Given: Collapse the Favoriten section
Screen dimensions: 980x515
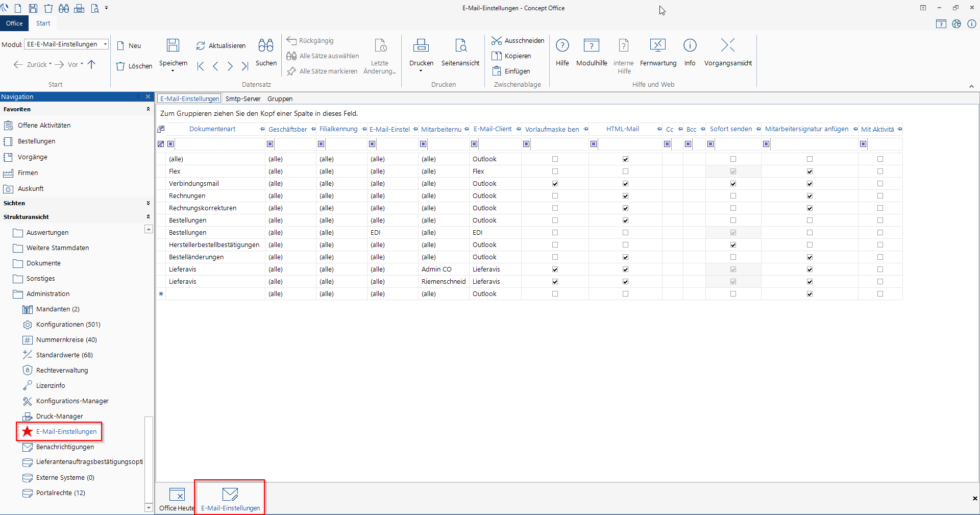Looking at the screenshot, I should (x=148, y=109).
